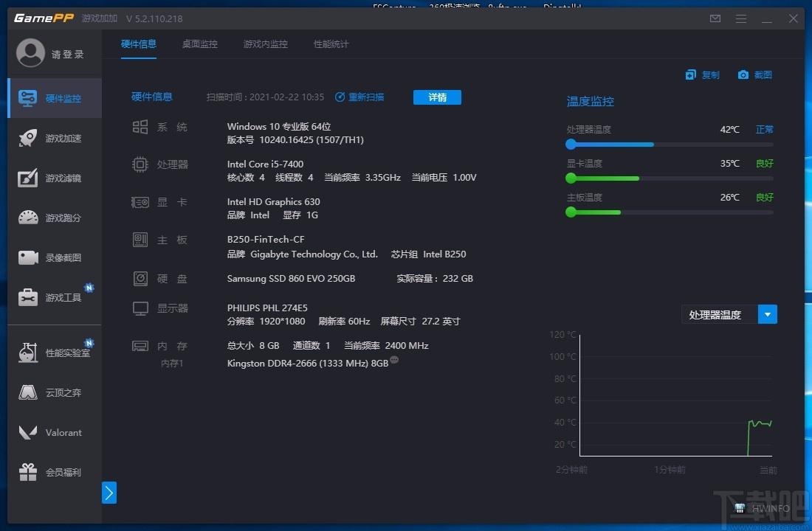This screenshot has height=531, width=812.
Task: Click the 复制 copy icon
Action: point(691,75)
